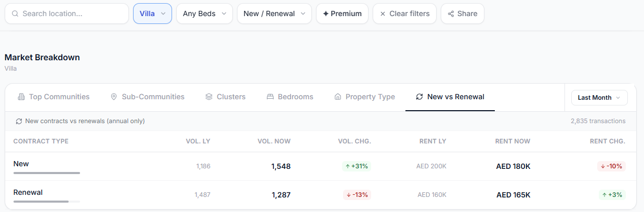644x212 pixels.
Task: Open the Villa property type dropdown
Action: (152, 14)
